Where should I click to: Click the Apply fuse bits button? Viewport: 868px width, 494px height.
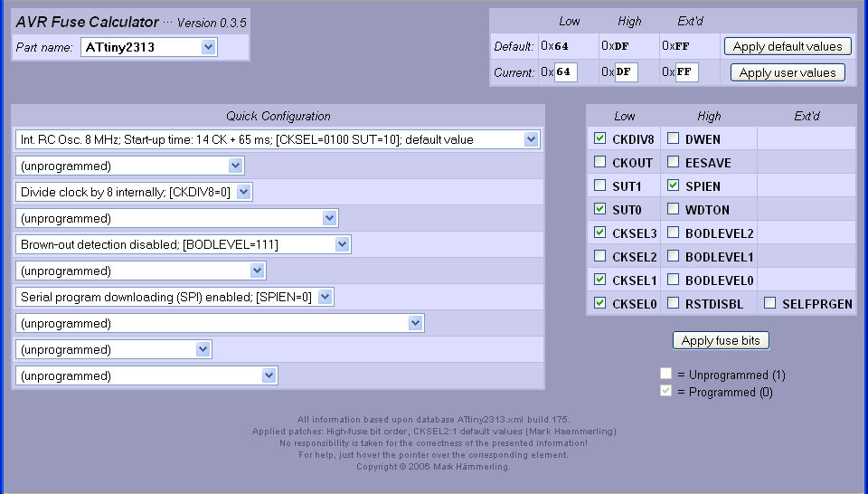pyautogui.click(x=721, y=340)
